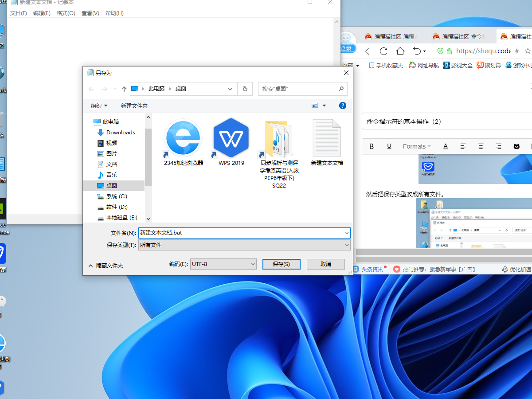Open the view options dropdown arrow
This screenshot has width=532, height=399.
pyautogui.click(x=324, y=106)
